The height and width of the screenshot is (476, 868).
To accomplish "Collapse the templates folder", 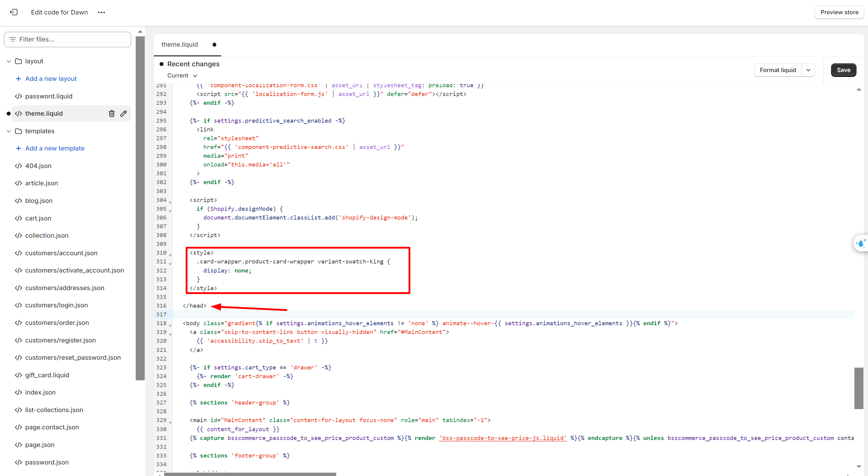I will [9, 131].
